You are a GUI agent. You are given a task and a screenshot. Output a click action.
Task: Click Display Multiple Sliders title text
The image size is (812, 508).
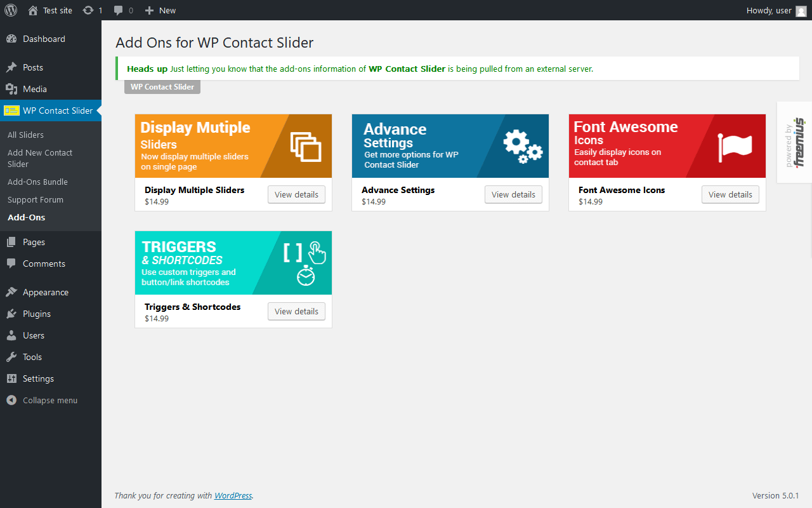[194, 190]
